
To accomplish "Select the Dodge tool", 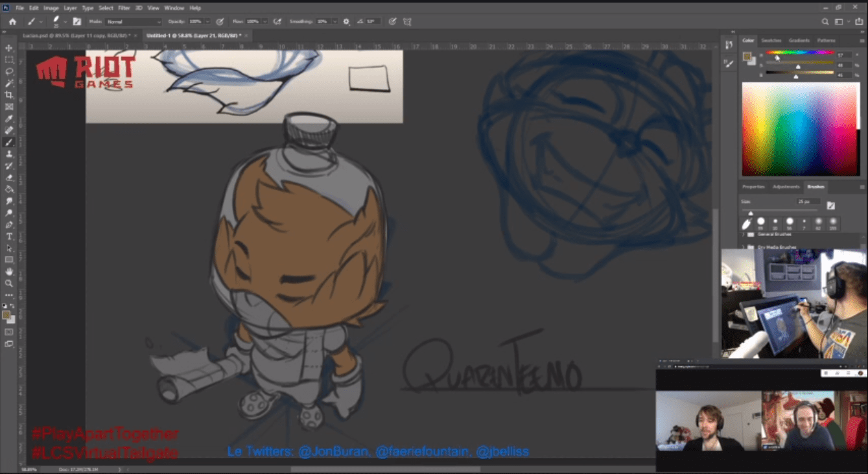I will tap(9, 213).
